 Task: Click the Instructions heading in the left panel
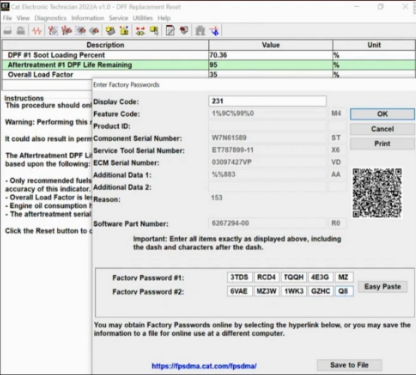tap(24, 98)
